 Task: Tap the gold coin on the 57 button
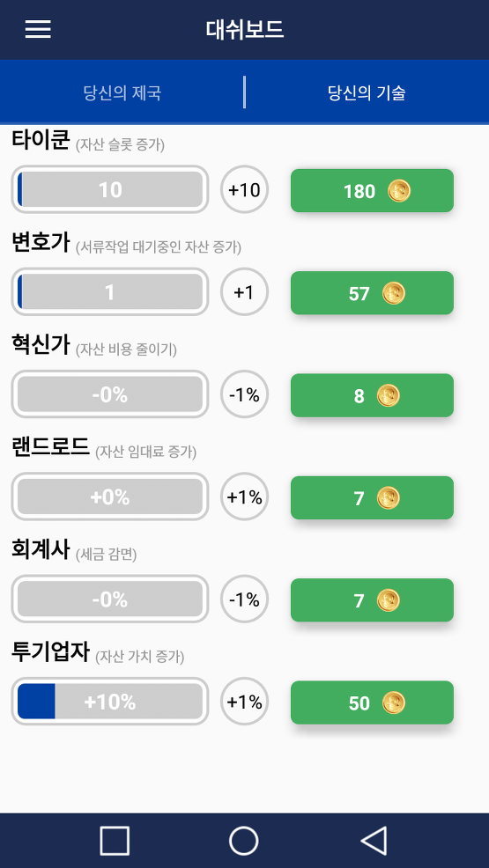click(x=394, y=293)
